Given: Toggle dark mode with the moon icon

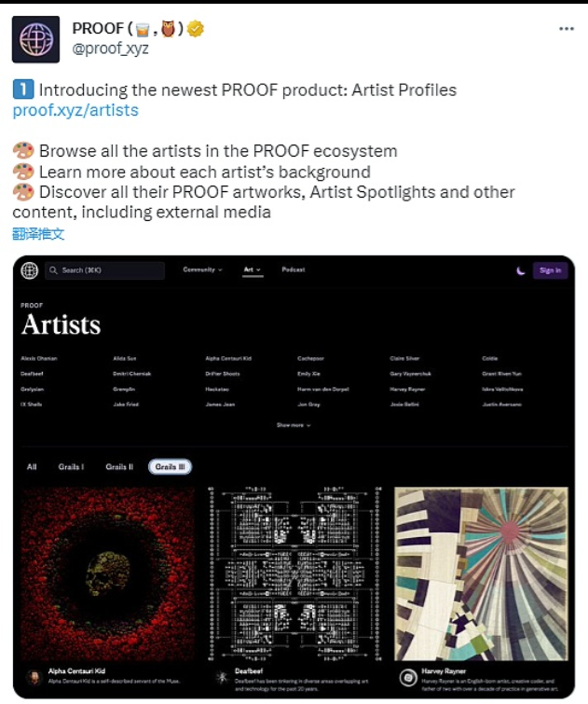Looking at the screenshot, I should [520, 270].
